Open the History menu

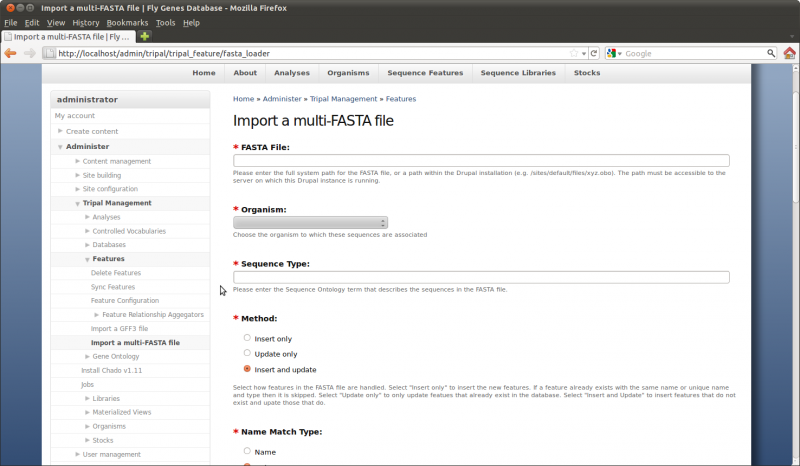click(86, 22)
